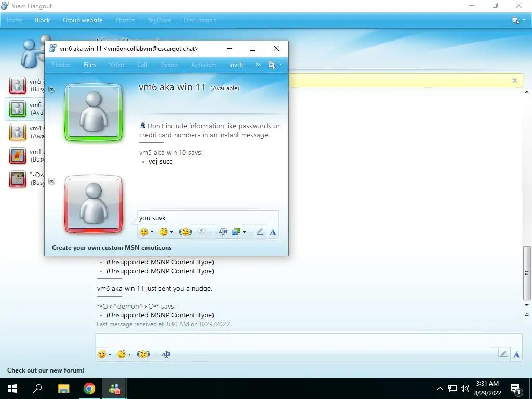
Task: Open wink picker in Viem Hangout input bar
Action: (x=121, y=354)
